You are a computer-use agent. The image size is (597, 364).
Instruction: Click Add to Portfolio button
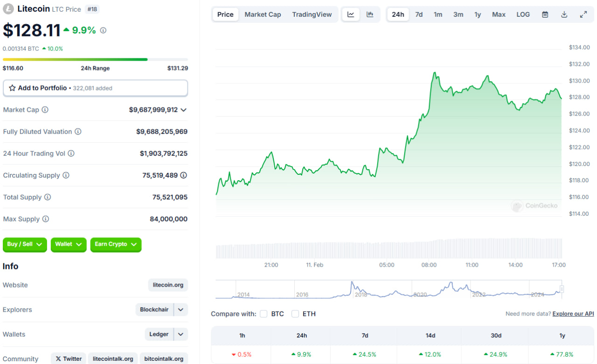click(x=95, y=88)
